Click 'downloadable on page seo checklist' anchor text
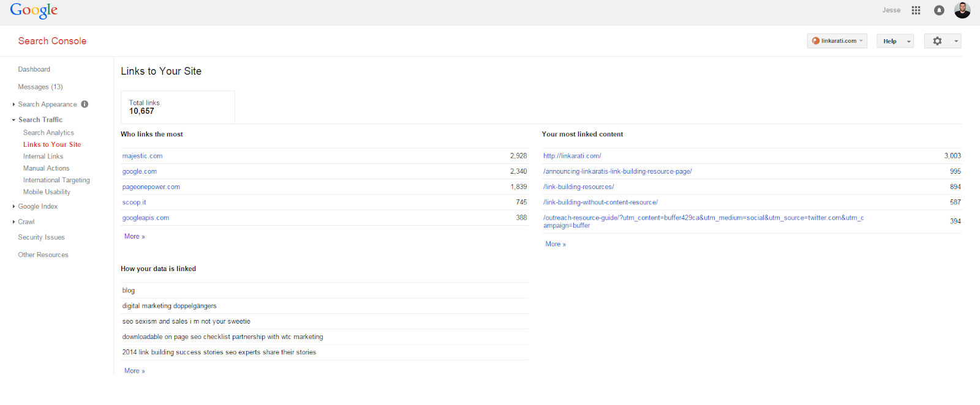 (222, 337)
